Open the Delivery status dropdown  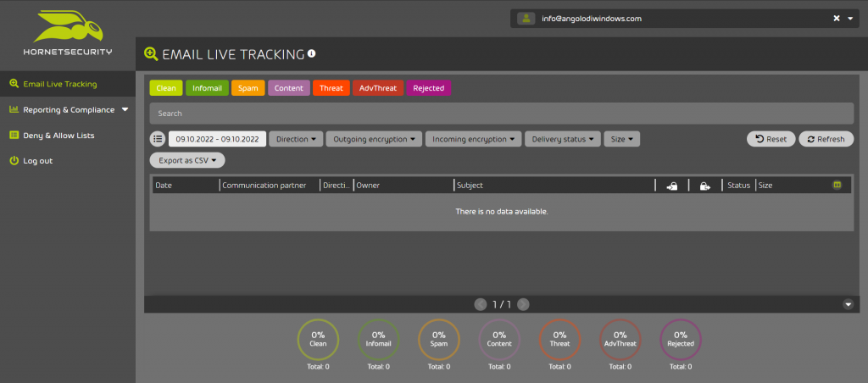pyautogui.click(x=563, y=139)
